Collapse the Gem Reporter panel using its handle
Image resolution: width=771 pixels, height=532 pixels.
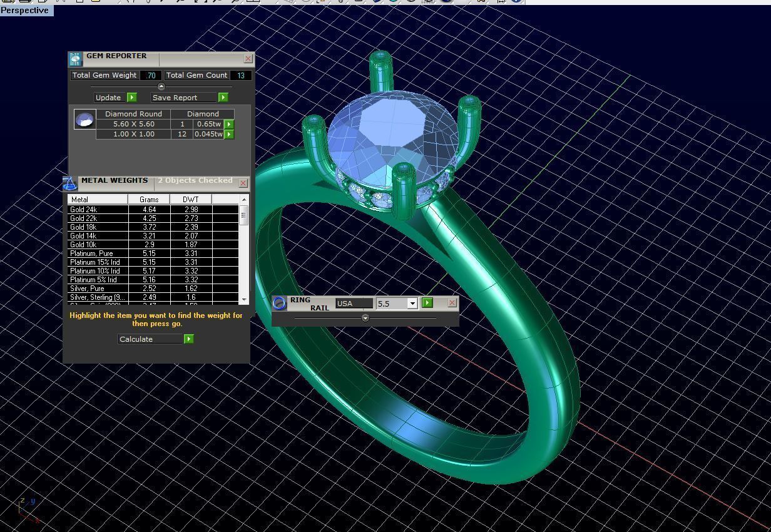click(161, 86)
